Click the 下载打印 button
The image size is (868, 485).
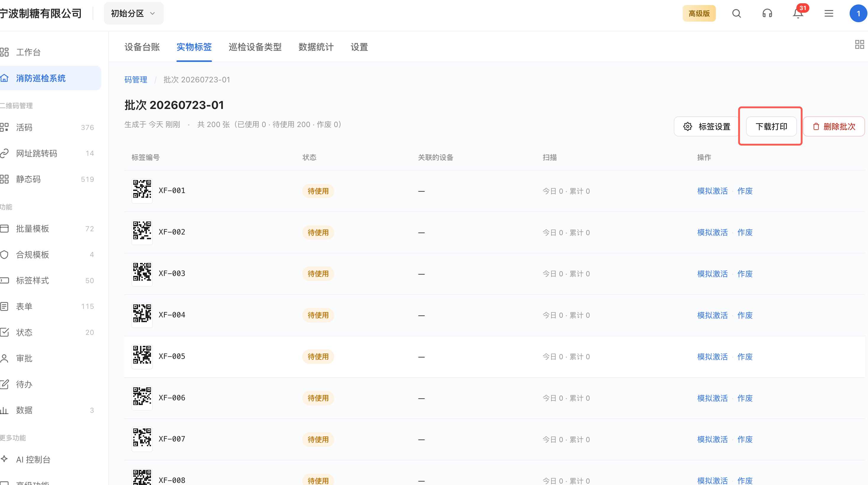click(771, 126)
